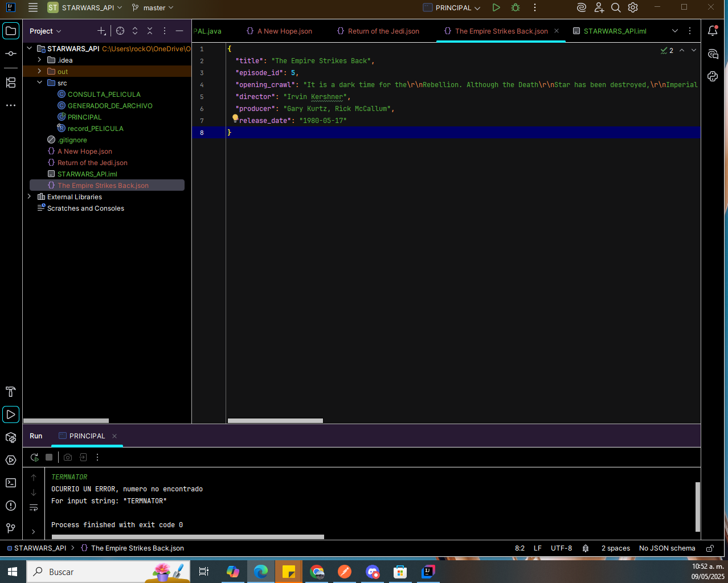Click UTF-8 encoding widget
728x583 pixels.
pos(561,548)
